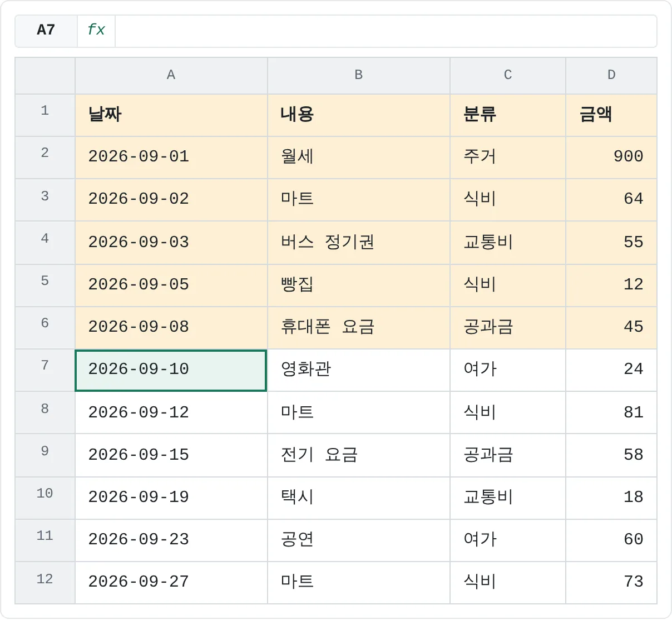672x620 pixels.
Task: Select the amount cell 73
Action: tap(611, 583)
